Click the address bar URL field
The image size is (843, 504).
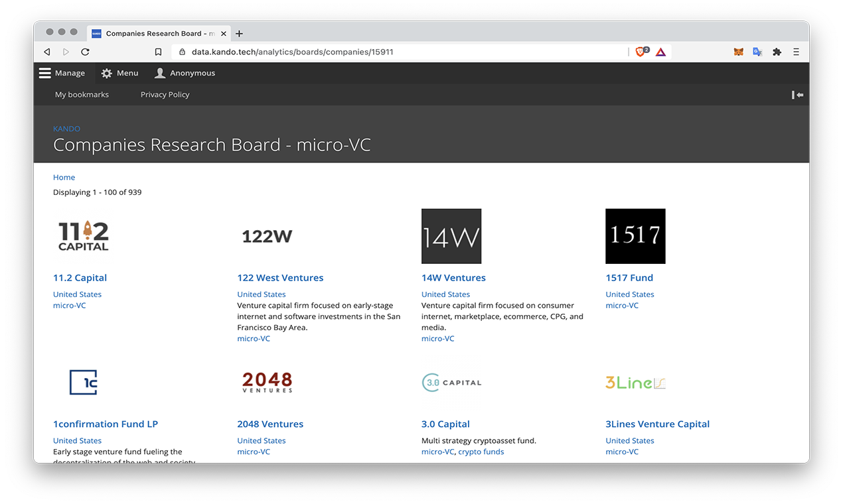click(398, 52)
